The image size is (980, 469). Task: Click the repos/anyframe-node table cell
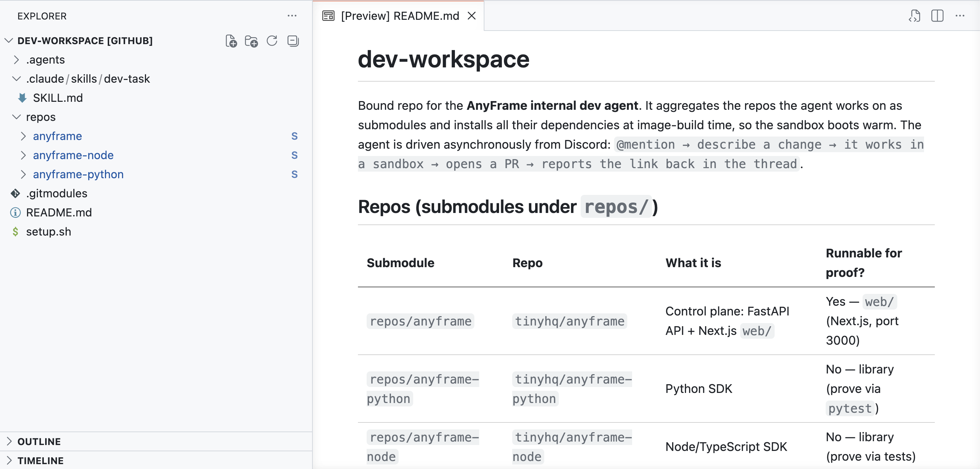(423, 446)
